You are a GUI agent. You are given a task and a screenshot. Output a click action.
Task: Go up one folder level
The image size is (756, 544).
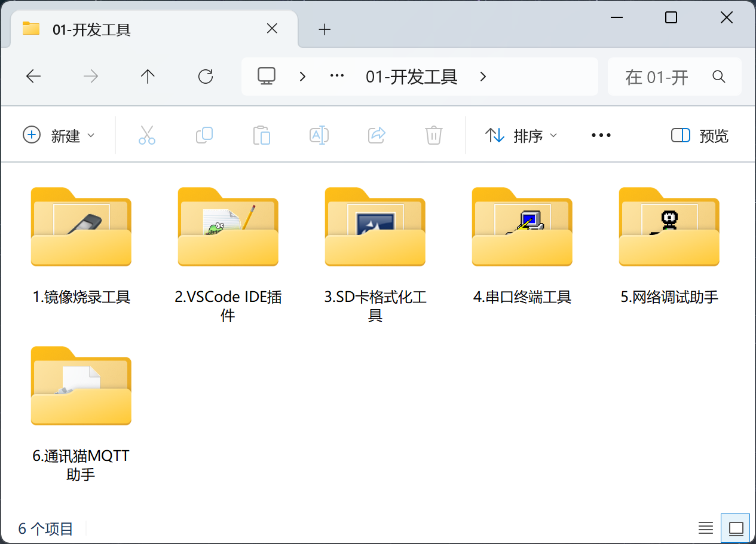[x=148, y=77]
